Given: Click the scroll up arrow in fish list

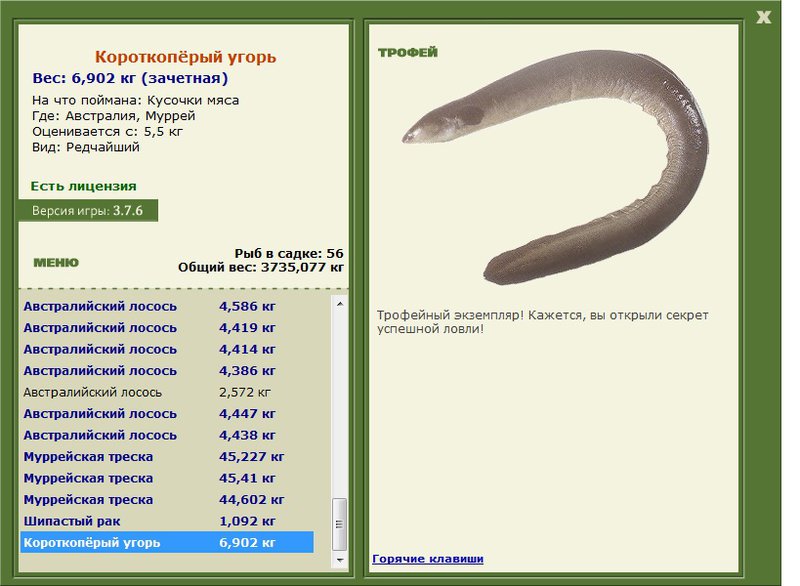Looking at the screenshot, I should click(340, 304).
